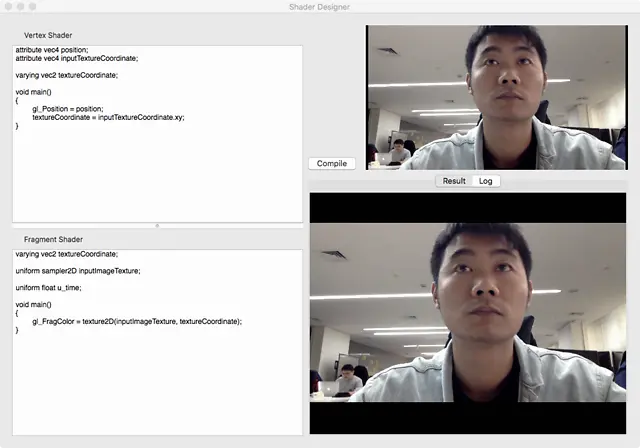Click the splitter handle between shader editors
The width and height of the screenshot is (640, 448).
157,226
